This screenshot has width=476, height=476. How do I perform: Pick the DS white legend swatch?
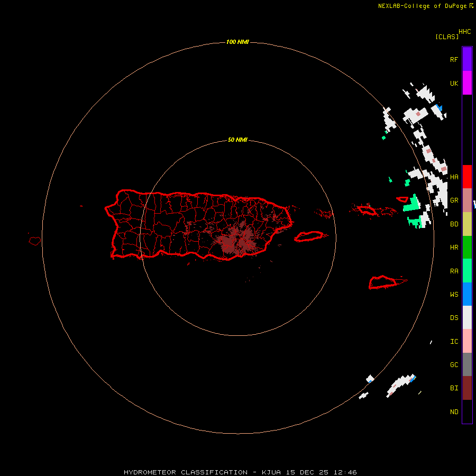click(467, 317)
